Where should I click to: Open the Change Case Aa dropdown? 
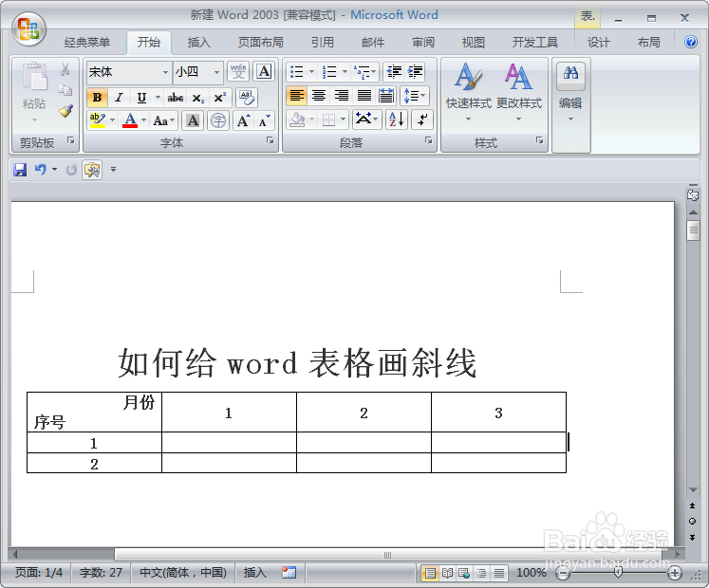(x=164, y=120)
